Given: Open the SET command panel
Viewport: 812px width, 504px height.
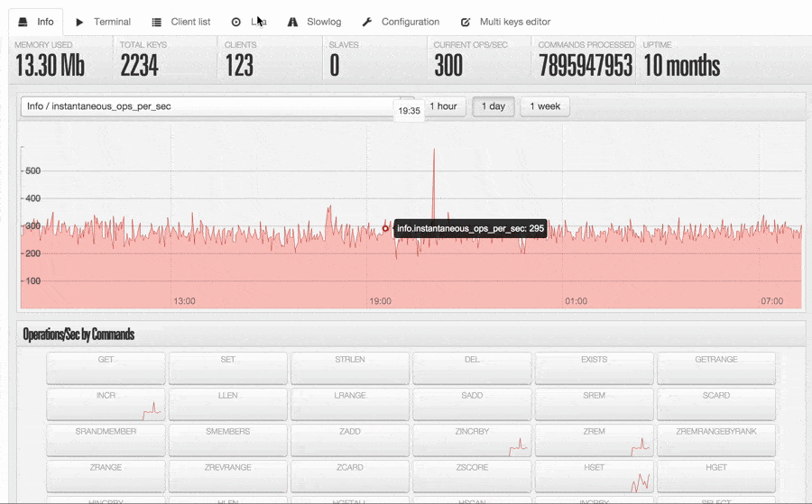Looking at the screenshot, I should pos(228,369).
